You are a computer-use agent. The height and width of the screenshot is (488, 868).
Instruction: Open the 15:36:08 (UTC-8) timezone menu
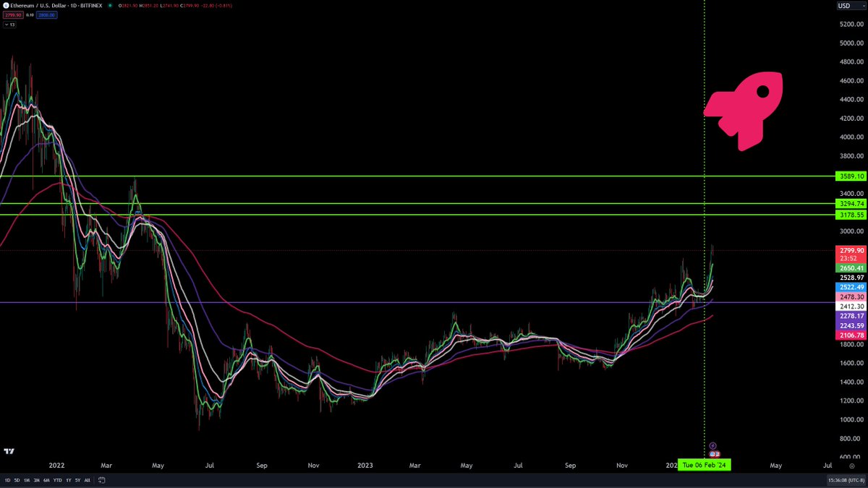tap(846, 480)
